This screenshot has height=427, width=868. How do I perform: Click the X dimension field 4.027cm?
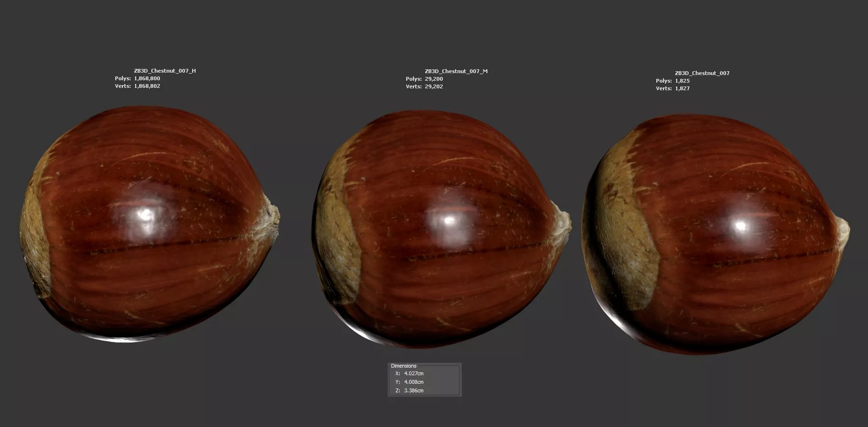[414, 373]
